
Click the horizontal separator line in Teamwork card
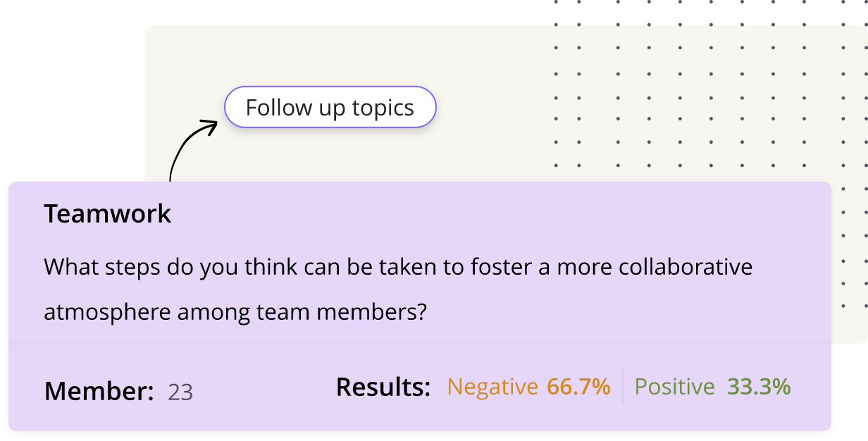click(420, 344)
